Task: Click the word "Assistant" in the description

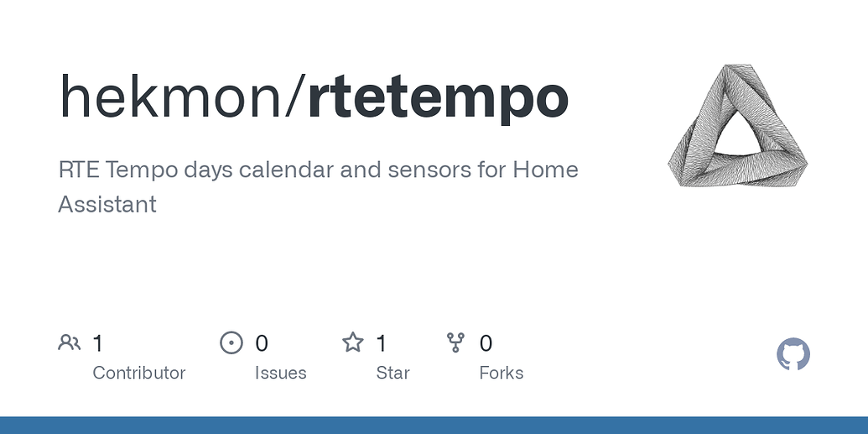Action: (107, 204)
